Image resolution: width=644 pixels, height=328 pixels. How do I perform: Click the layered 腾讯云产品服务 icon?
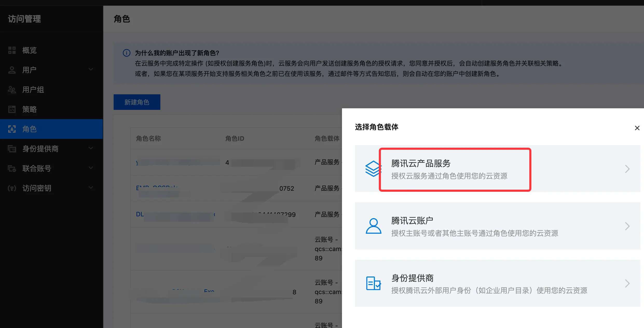click(373, 169)
